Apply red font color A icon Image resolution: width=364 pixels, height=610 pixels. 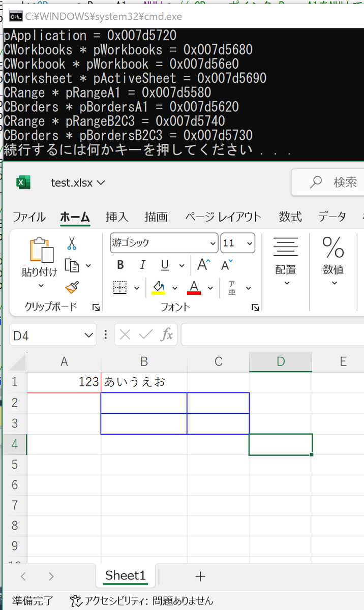click(194, 288)
